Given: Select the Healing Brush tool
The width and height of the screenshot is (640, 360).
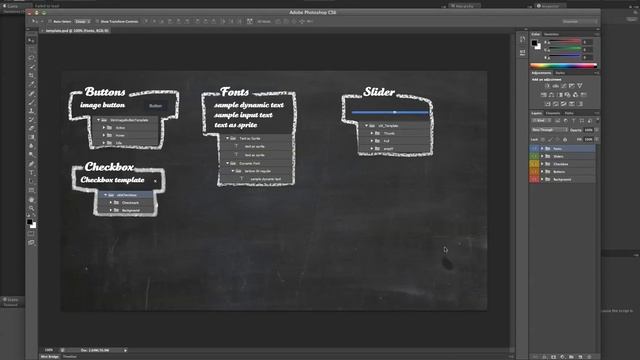Looking at the screenshot, I should pos(31,93).
